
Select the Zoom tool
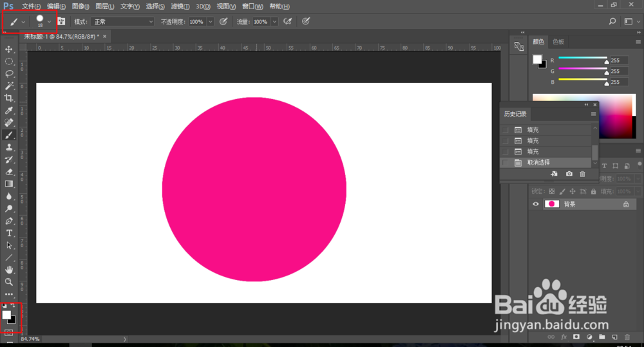point(8,282)
